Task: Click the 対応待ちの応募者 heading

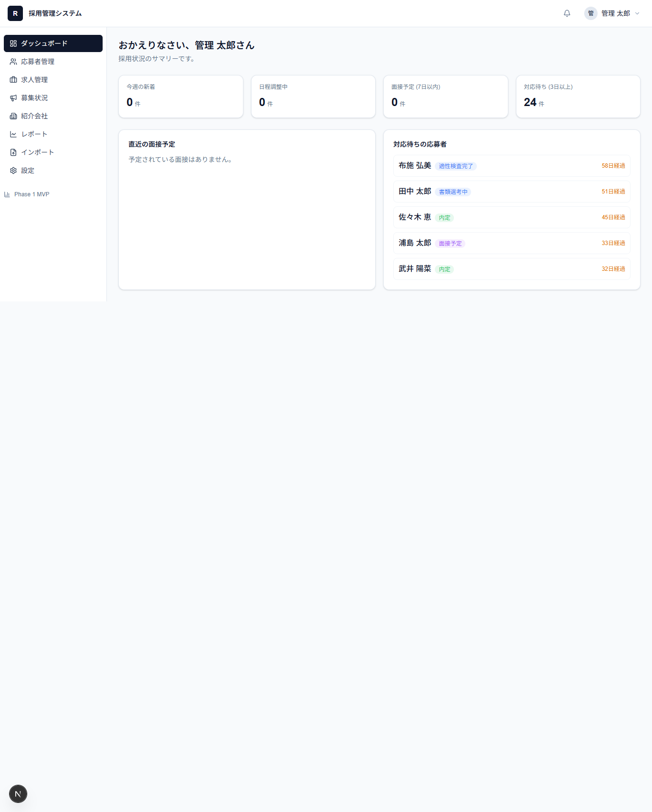Action: [x=420, y=144]
